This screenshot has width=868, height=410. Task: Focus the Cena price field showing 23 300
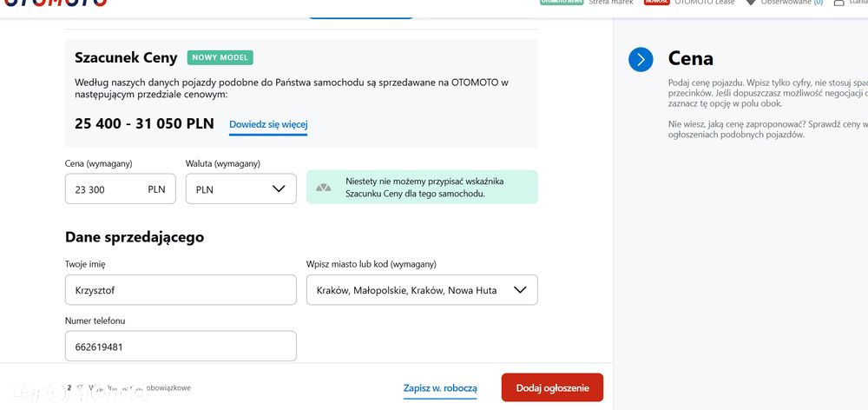[x=120, y=189]
